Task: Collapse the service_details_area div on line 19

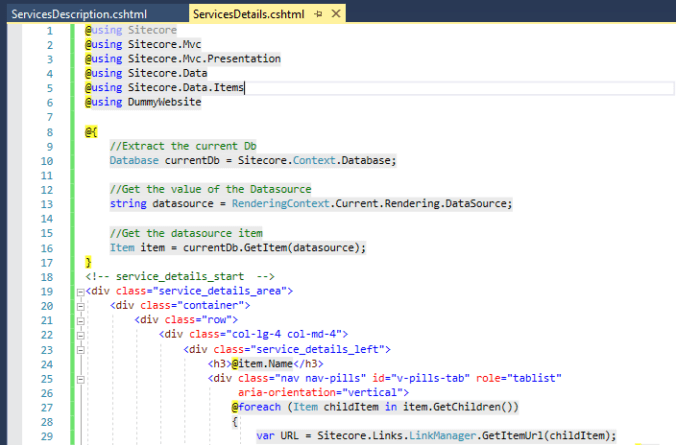Action: point(78,291)
